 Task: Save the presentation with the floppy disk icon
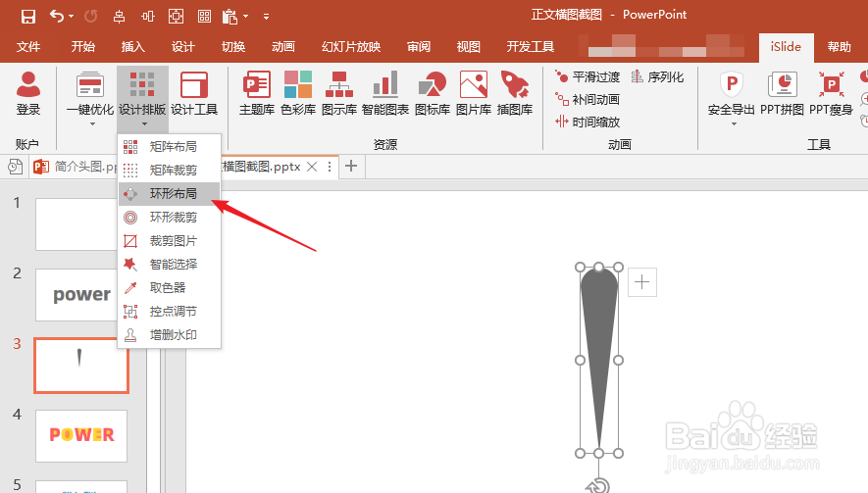tap(28, 17)
